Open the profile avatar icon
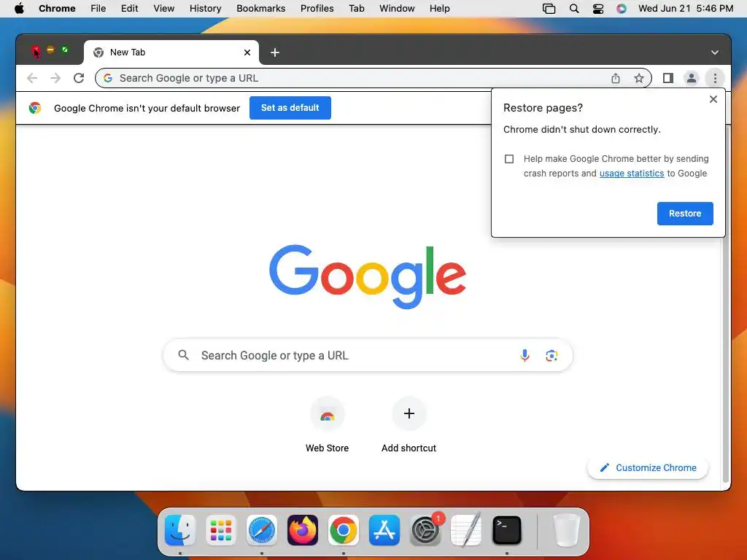Screen dimensions: 747x560 click(x=692, y=78)
